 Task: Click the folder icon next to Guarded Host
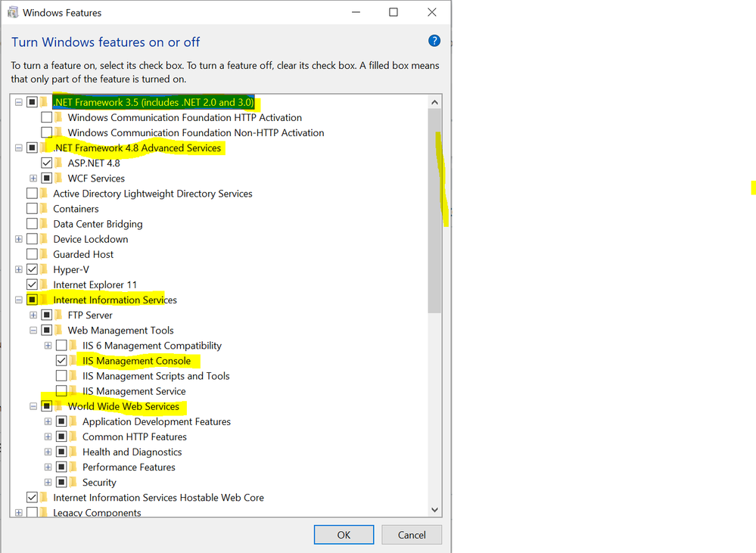pyautogui.click(x=45, y=254)
